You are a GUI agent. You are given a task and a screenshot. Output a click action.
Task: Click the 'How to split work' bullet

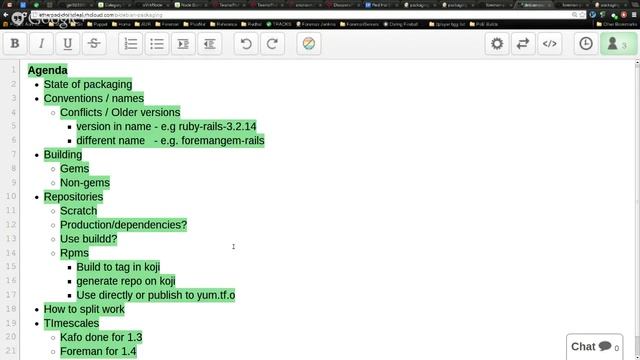pos(84,309)
